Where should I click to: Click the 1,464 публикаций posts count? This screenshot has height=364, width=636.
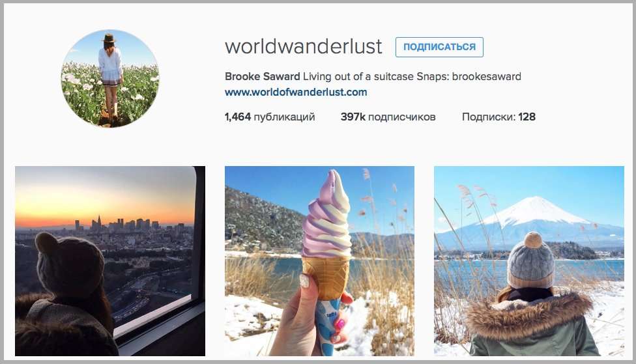coord(270,117)
